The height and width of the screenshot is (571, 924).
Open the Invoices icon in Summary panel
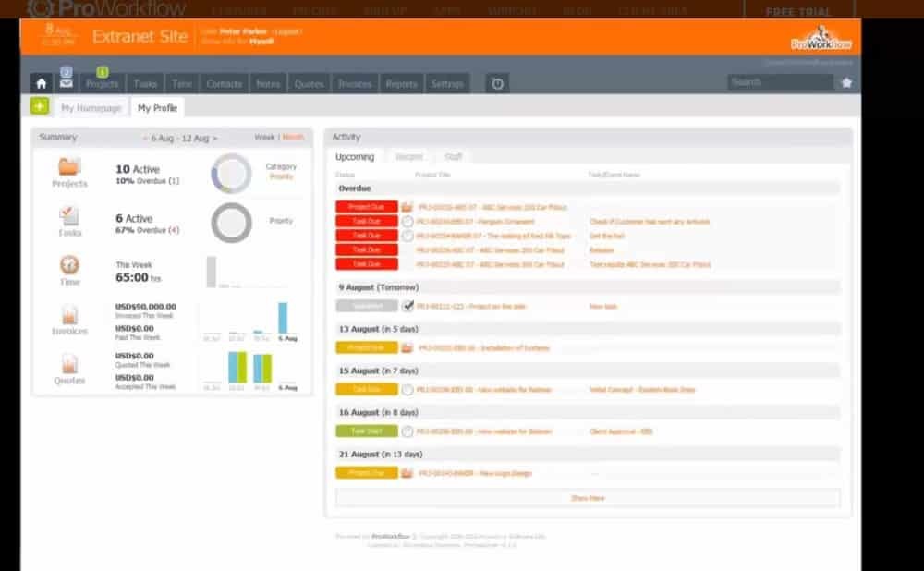click(x=69, y=315)
